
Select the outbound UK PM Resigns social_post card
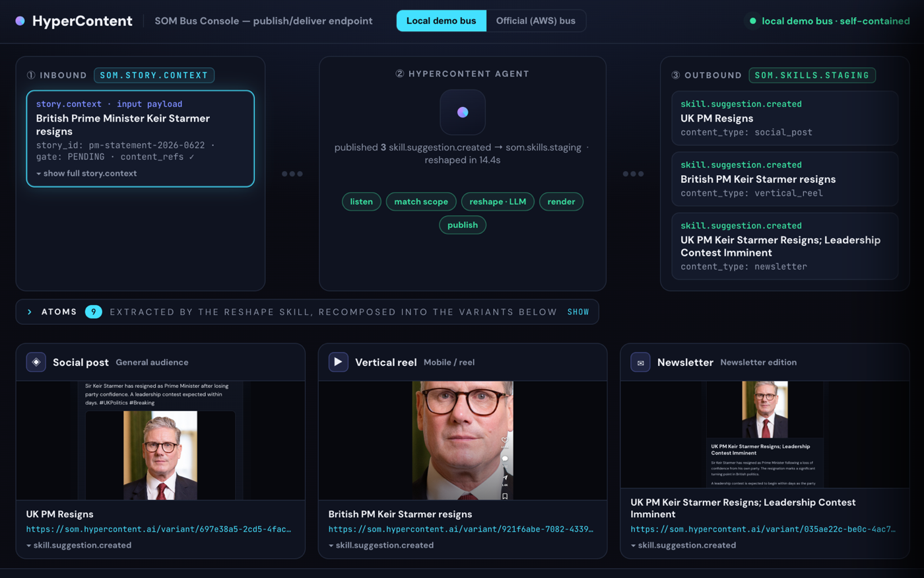(x=785, y=118)
